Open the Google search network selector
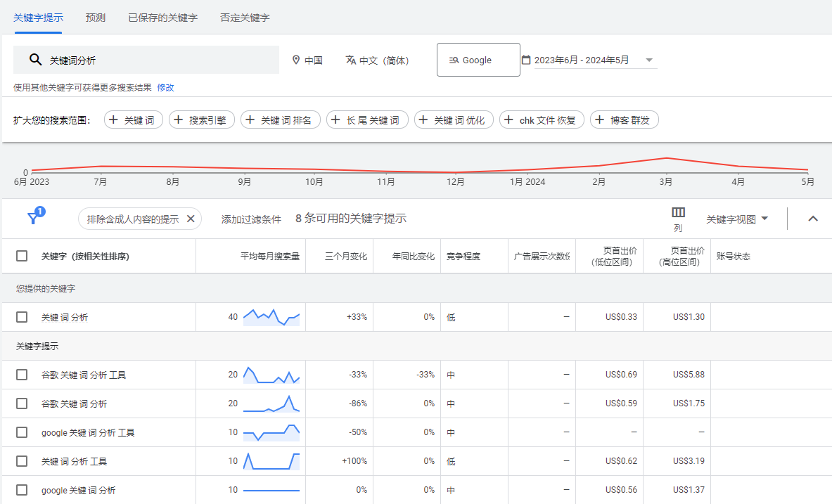The width and height of the screenshot is (832, 504). pos(478,60)
